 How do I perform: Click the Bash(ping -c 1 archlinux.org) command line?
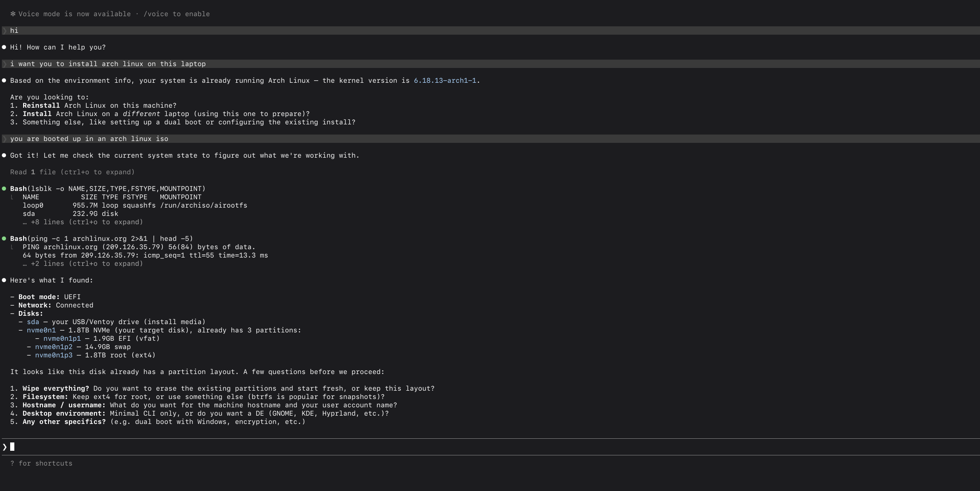click(x=102, y=239)
